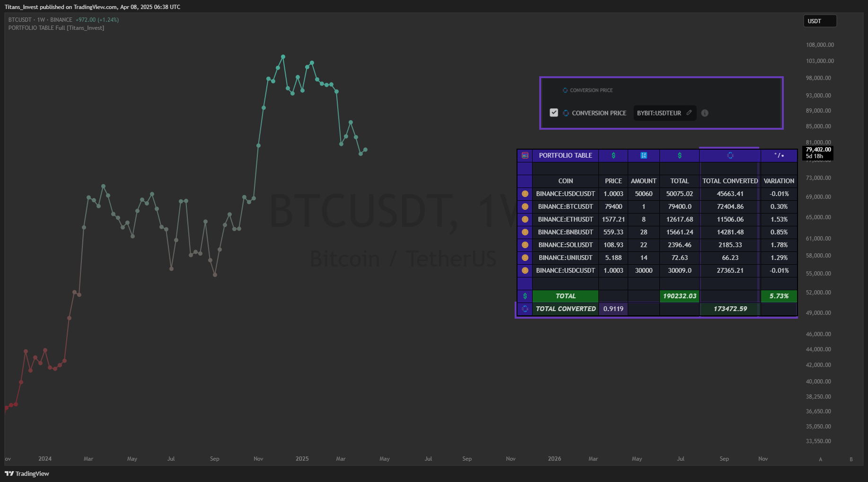Click the coin icon beside BINANCE:UNIUSDT

click(x=525, y=258)
